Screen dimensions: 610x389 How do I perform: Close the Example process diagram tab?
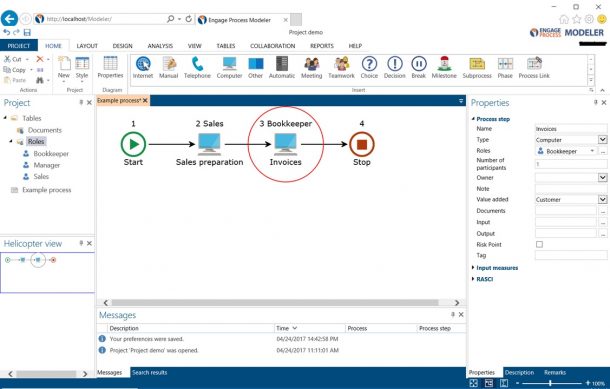[x=145, y=100]
